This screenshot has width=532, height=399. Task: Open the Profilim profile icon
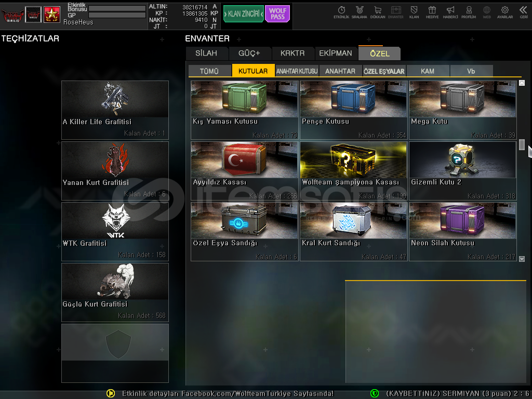(469, 12)
